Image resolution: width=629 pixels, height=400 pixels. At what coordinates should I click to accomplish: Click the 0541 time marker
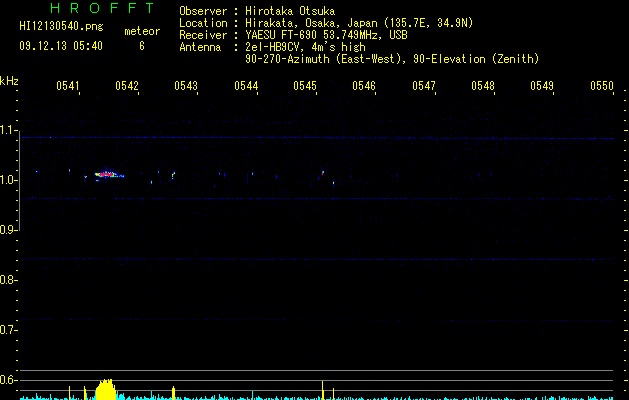click(68, 86)
